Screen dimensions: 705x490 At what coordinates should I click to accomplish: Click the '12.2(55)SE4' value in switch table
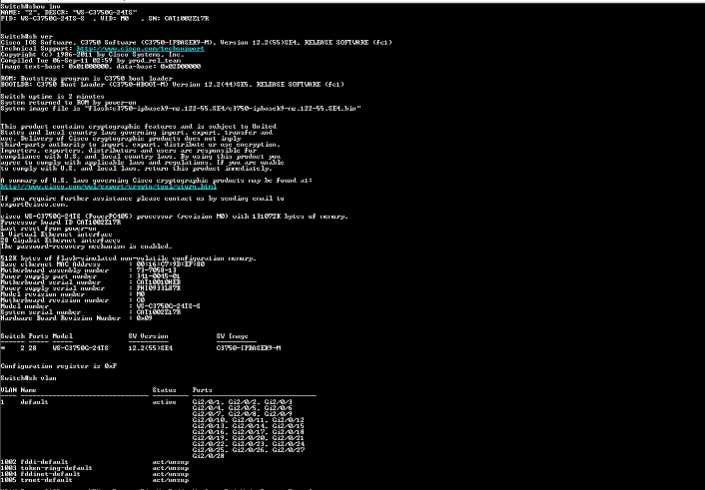pos(151,348)
